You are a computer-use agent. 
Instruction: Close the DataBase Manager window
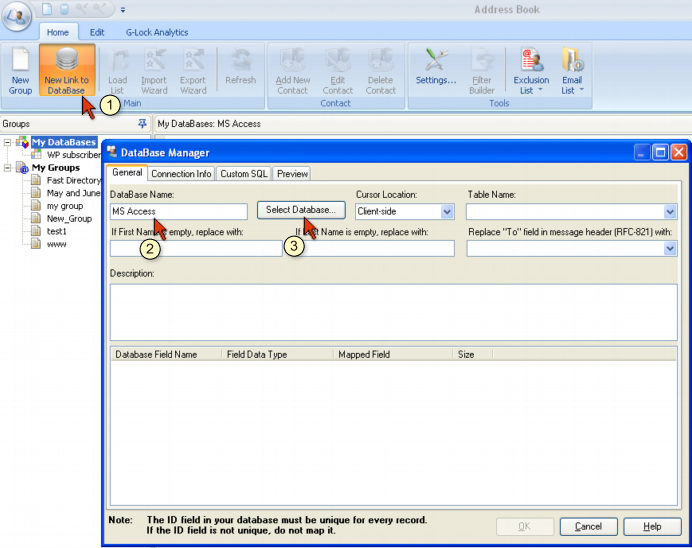679,153
